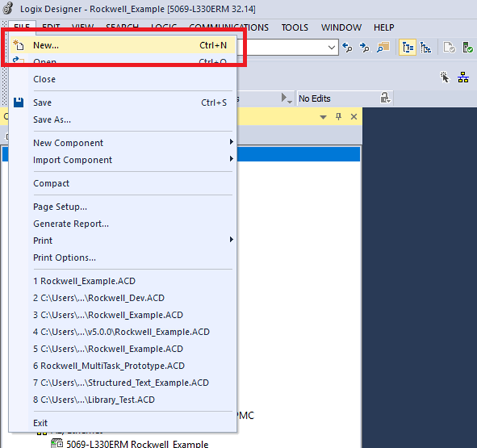477x448 pixels.
Task: Click the Find Next search icon
Action: (x=365, y=48)
